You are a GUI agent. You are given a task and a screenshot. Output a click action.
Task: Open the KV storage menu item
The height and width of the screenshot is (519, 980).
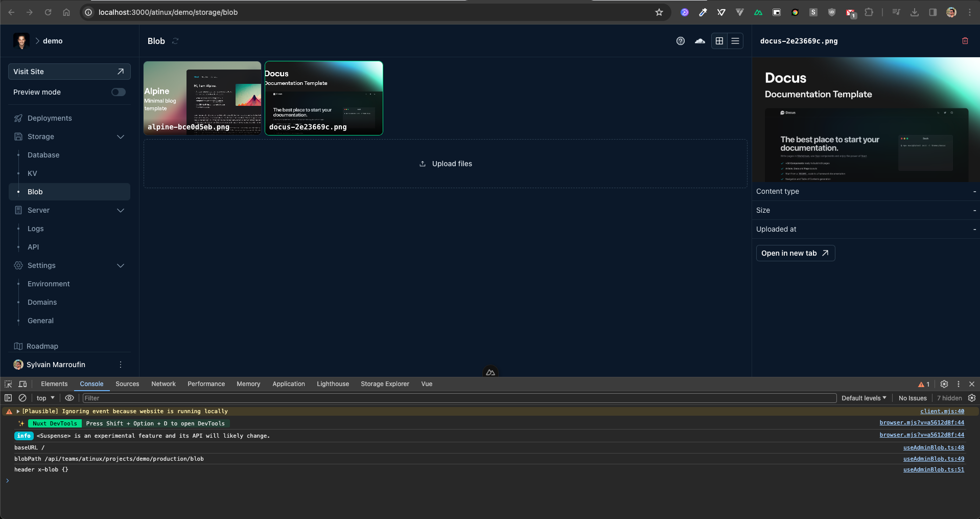(x=32, y=173)
